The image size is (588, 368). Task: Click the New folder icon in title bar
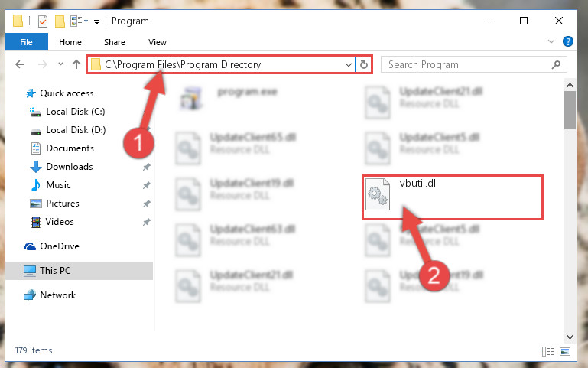[60, 21]
